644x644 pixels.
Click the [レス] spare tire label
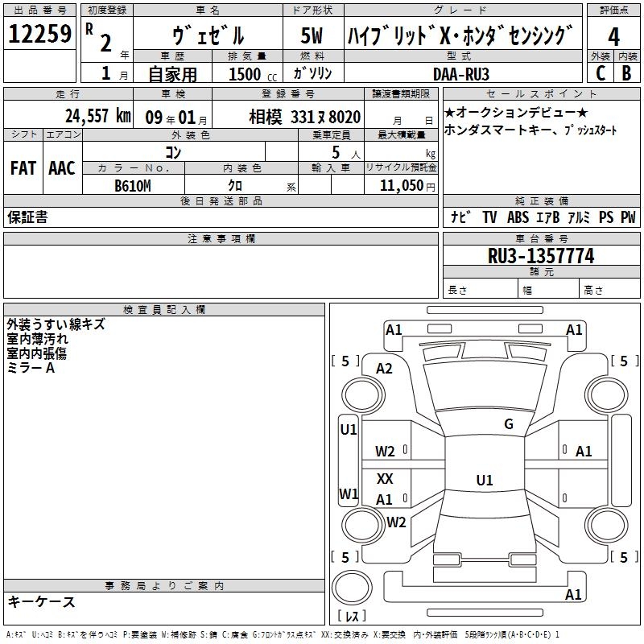352,615
